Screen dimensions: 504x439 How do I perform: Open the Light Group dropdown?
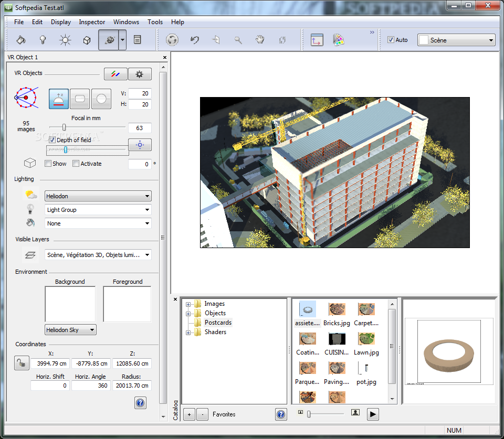tap(98, 210)
